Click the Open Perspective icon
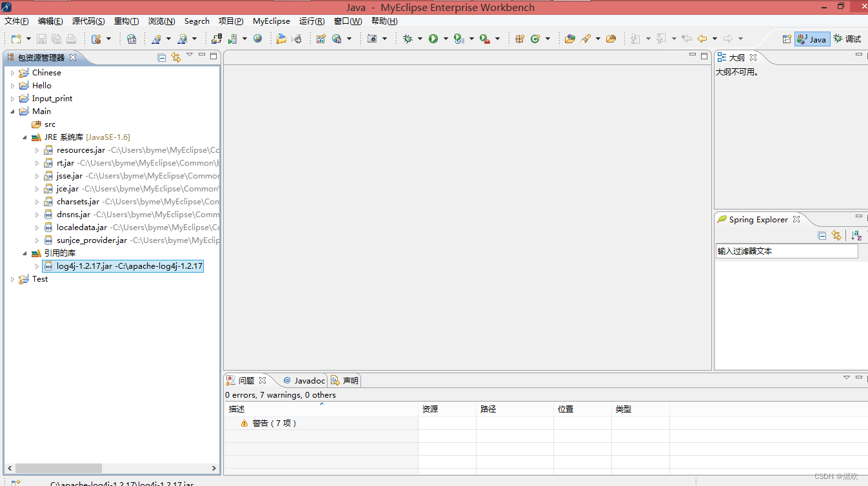This screenshot has width=868, height=486. click(x=787, y=39)
